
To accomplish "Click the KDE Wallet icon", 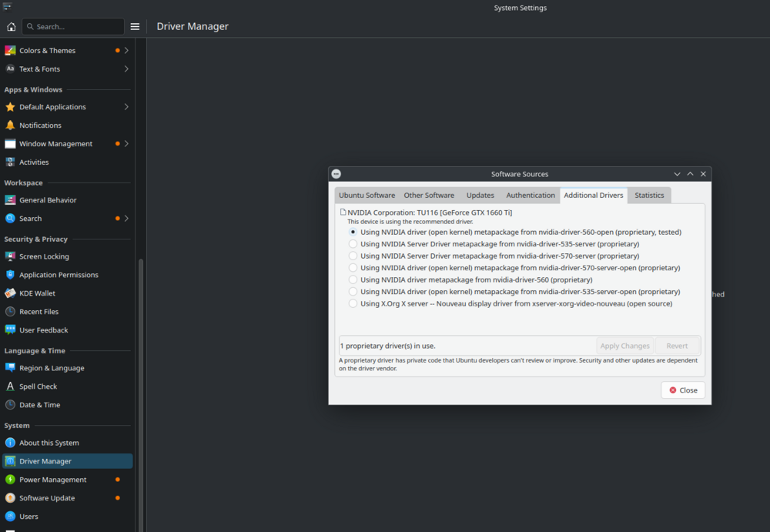I will point(10,293).
